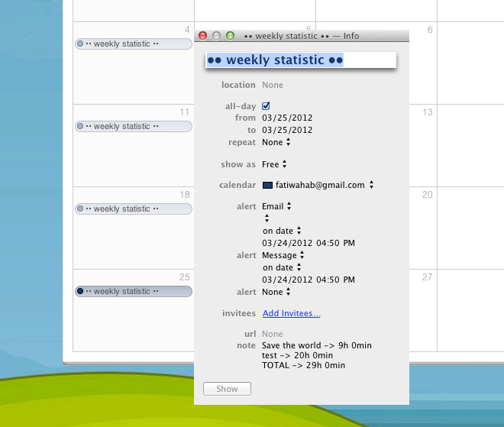The height and width of the screenshot is (427, 504).
Task: Click the note line test -> 20h 0min
Action: (297, 355)
